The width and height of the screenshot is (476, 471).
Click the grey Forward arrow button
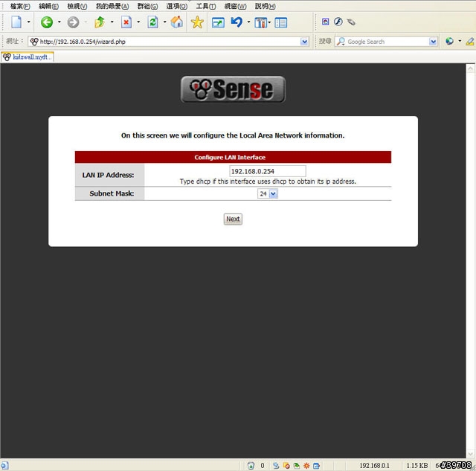[73, 22]
